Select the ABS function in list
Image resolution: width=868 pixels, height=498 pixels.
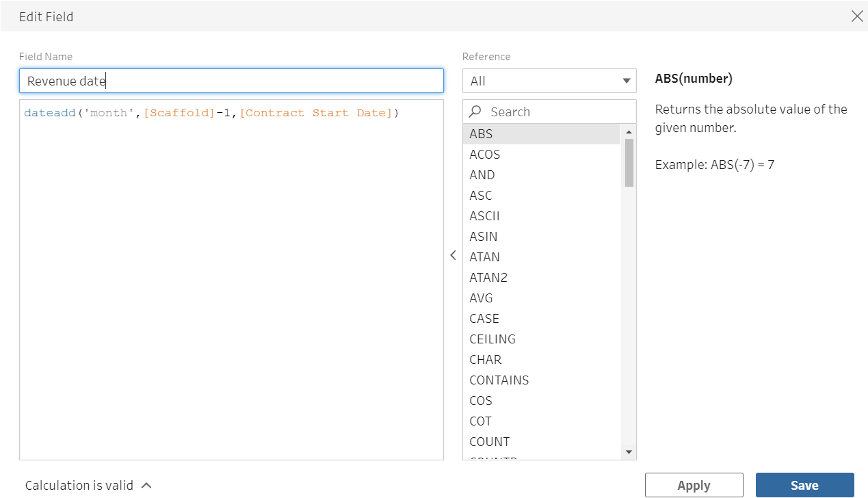pyautogui.click(x=482, y=134)
